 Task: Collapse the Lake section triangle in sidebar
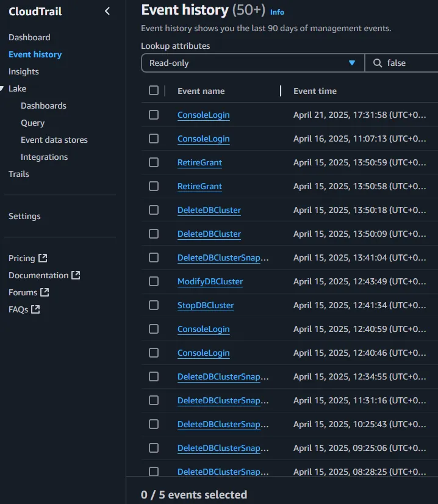point(3,88)
